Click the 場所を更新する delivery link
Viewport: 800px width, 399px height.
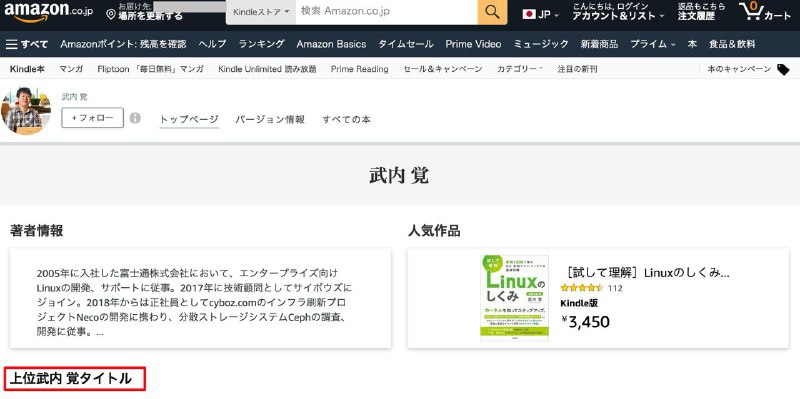tap(151, 16)
